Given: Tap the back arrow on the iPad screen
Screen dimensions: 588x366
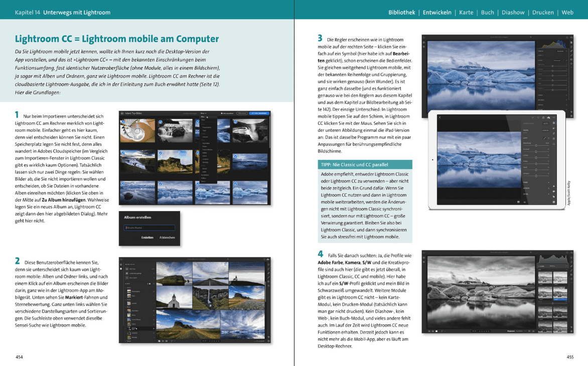Looking at the screenshot, I should pos(440,117).
